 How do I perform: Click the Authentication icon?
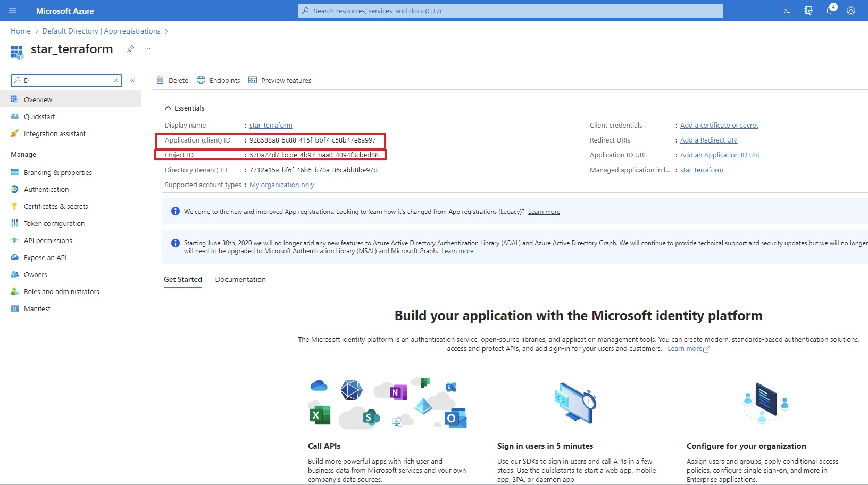(14, 189)
